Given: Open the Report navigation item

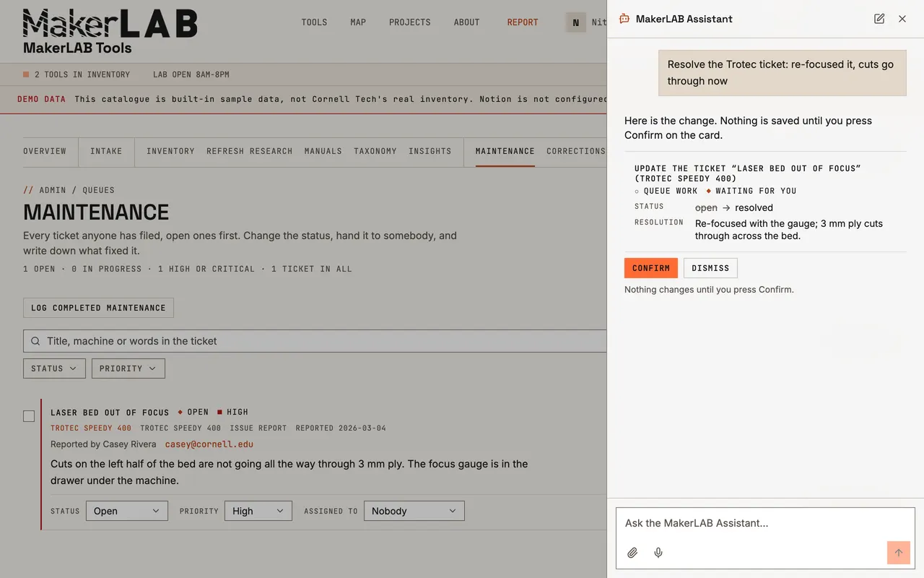Looking at the screenshot, I should [523, 22].
